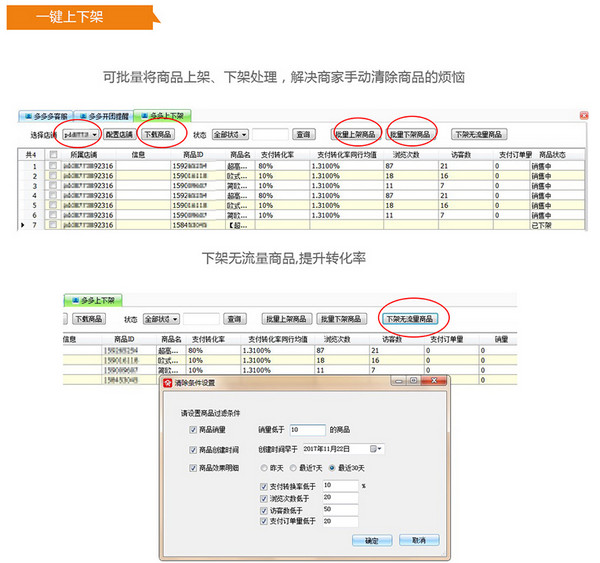Click 支付转化率 column header in upper table
600x563 pixels.
pos(277,155)
